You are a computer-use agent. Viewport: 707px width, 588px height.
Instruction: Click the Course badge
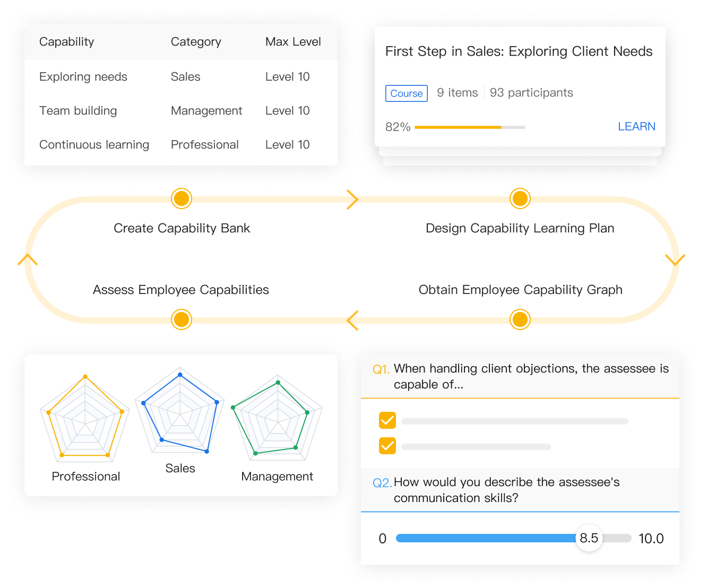pos(406,93)
